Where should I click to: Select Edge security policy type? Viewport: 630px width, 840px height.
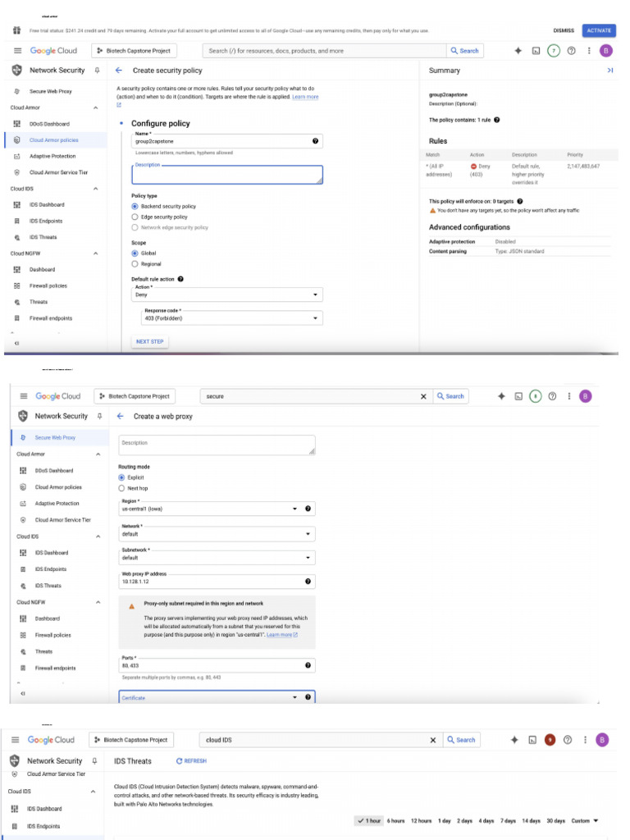coord(135,217)
